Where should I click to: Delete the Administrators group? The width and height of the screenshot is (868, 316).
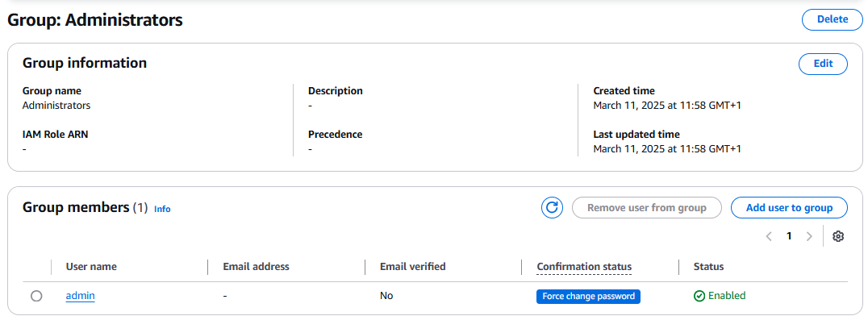pos(832,19)
